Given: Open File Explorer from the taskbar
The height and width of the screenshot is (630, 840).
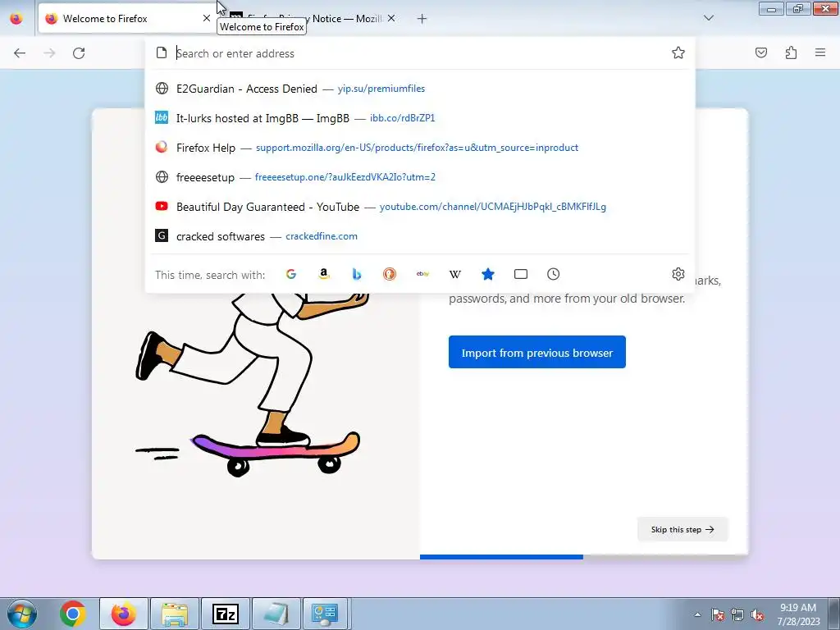Looking at the screenshot, I should point(175,614).
